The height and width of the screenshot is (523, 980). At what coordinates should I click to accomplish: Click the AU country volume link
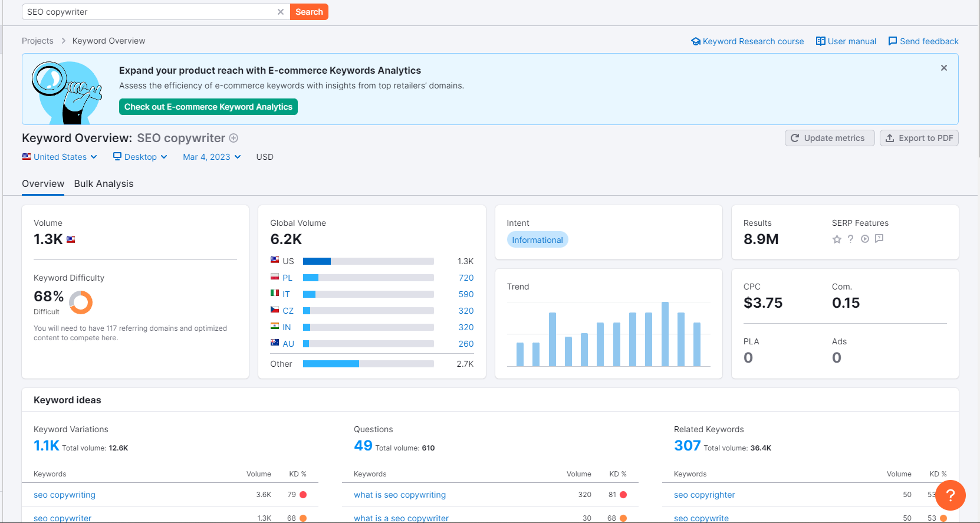pos(288,344)
